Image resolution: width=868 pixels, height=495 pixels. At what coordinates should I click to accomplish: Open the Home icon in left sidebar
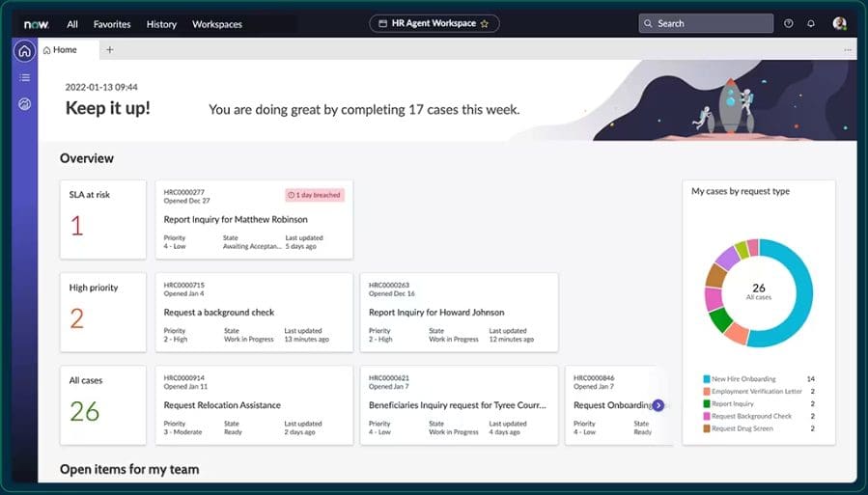point(24,51)
